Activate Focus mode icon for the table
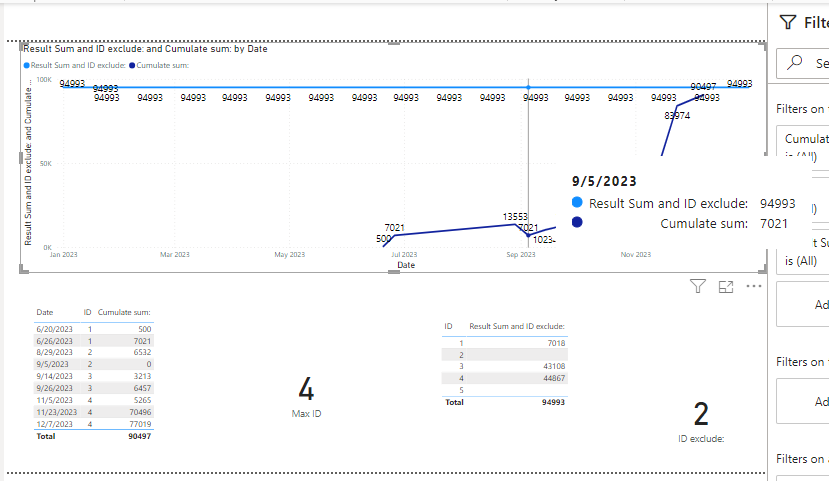 [x=726, y=286]
